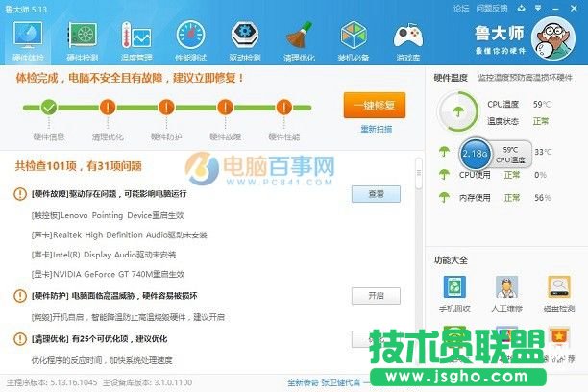
Task: Open the title bar dropdown menu icon
Action: [x=538, y=8]
